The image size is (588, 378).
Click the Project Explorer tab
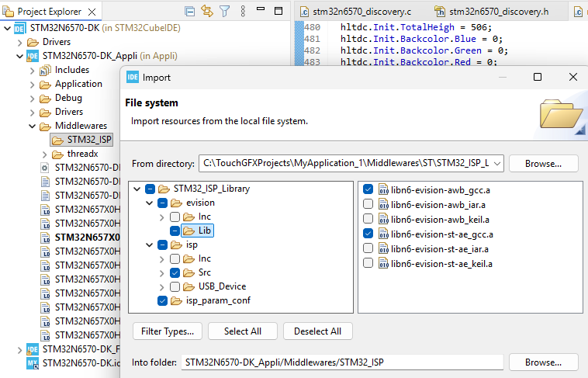tap(50, 12)
